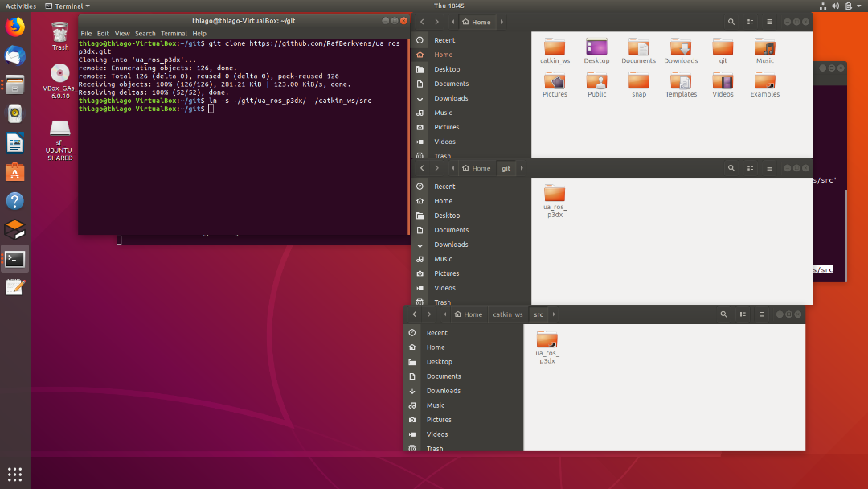
Task: Click the Home breadcrumb in the git window
Action: (477, 168)
